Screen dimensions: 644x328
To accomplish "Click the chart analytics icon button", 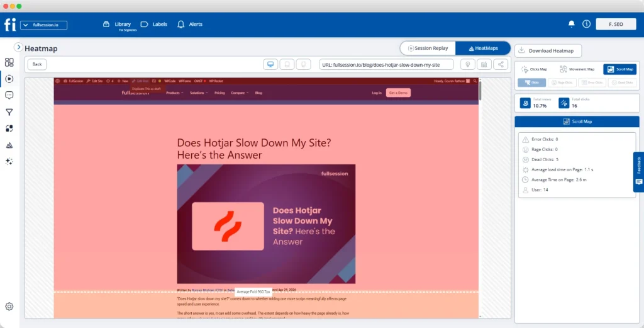I will click(x=484, y=65).
